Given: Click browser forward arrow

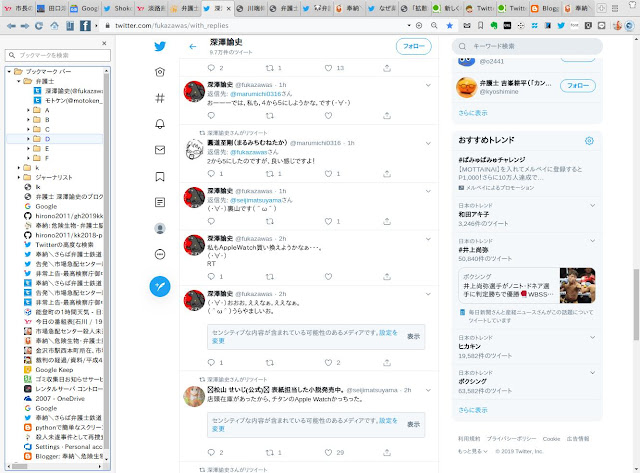Looking at the screenshot, I should 25,26.
